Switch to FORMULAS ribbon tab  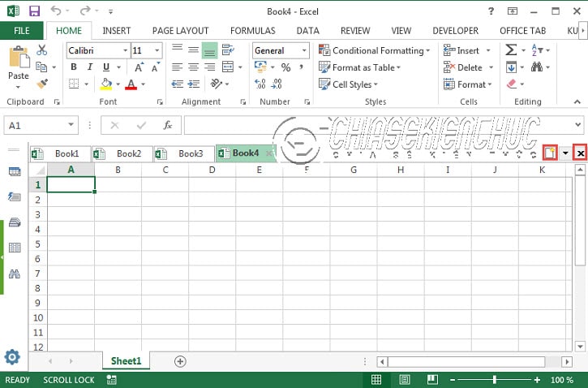(253, 31)
